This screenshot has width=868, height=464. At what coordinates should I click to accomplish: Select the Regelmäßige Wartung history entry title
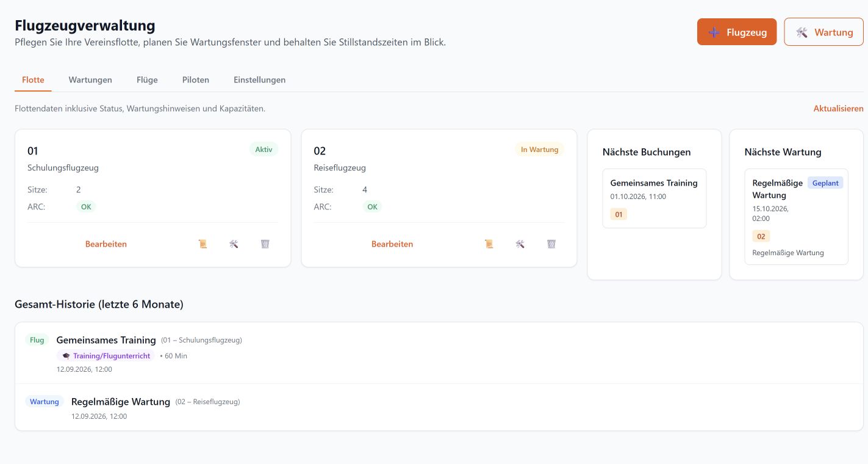[x=121, y=402]
